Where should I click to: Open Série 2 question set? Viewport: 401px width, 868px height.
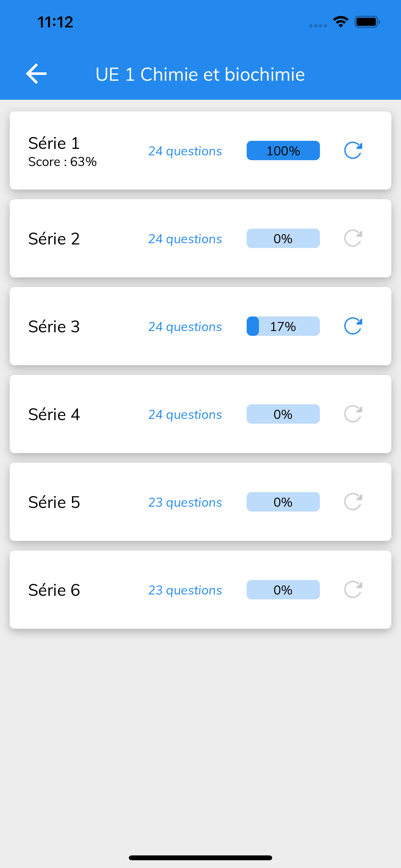pyautogui.click(x=54, y=239)
